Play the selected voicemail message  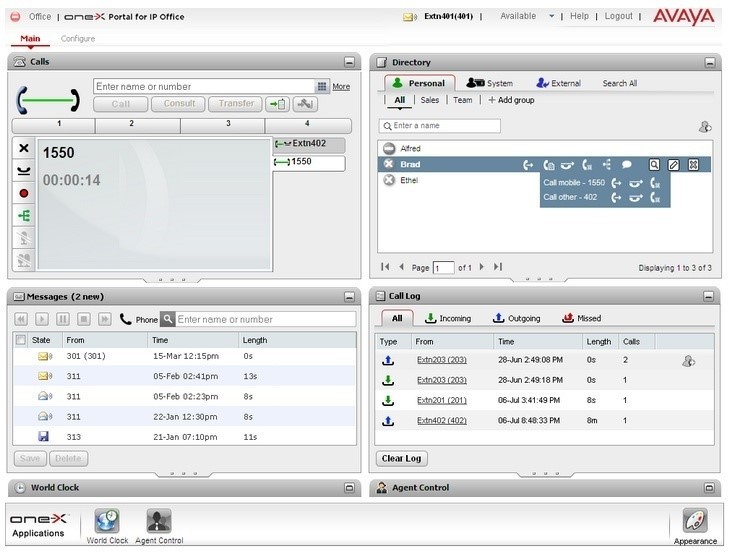click(42, 319)
